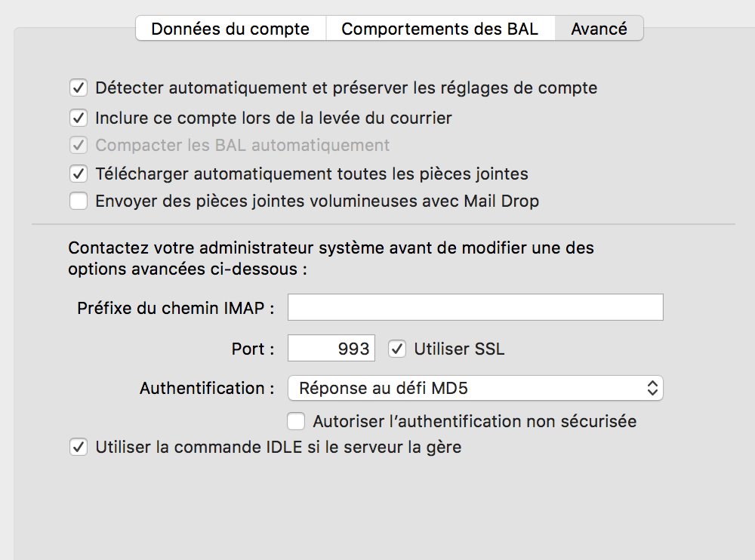The height and width of the screenshot is (560, 755).
Task: Focus the Port number field showing 993
Action: pos(331,349)
